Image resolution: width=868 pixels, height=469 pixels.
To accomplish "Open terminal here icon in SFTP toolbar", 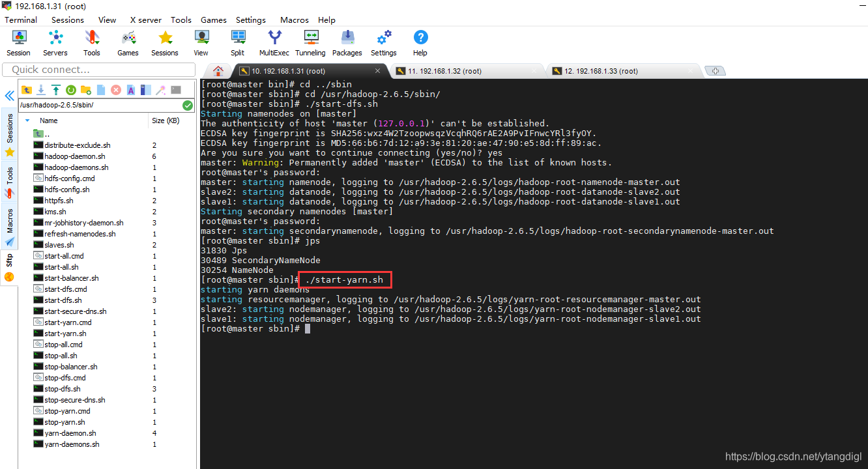I will [x=176, y=90].
